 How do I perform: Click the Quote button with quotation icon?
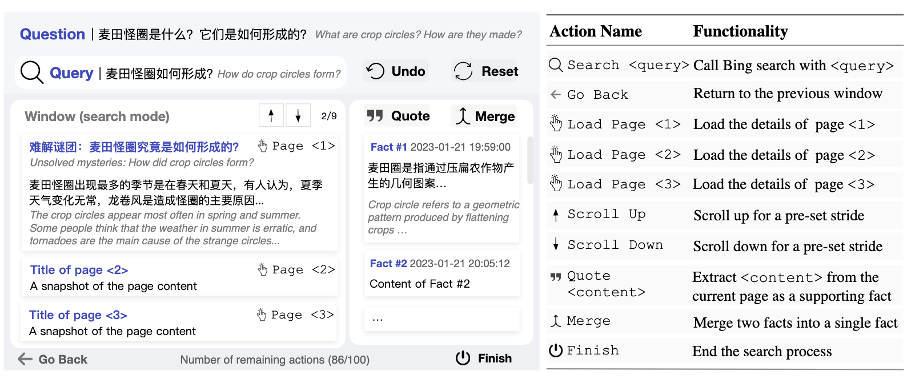pyautogui.click(x=398, y=116)
